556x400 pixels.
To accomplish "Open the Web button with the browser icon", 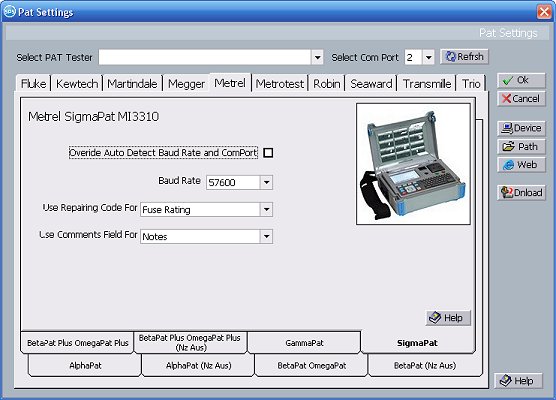I will (521, 165).
